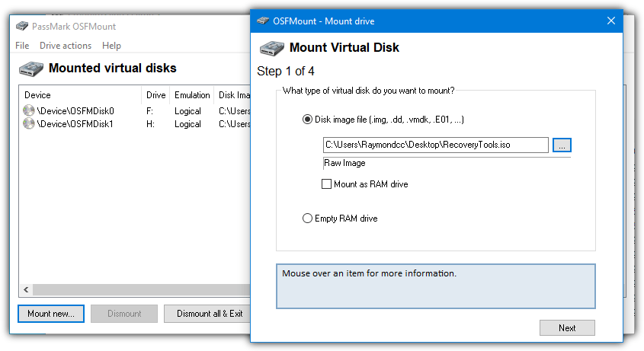Image resolution: width=644 pixels, height=351 pixels.
Task: Click the Raw Image format field
Action: tap(447, 164)
